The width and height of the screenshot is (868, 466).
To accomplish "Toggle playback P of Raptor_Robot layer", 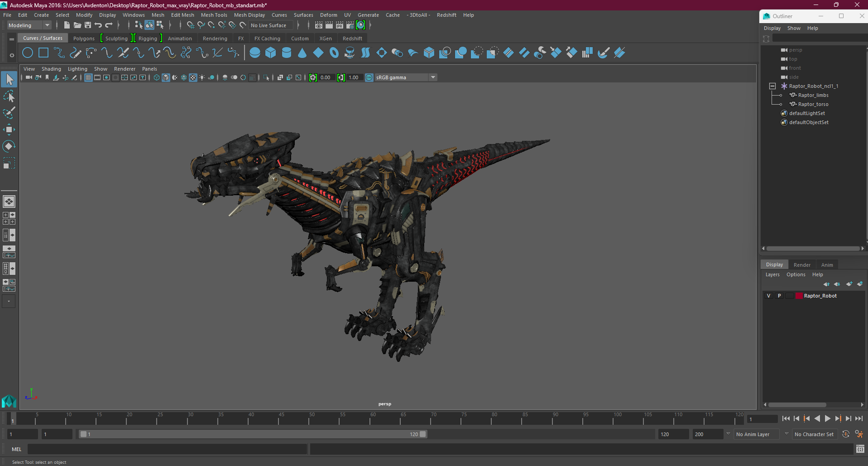I will pos(779,296).
